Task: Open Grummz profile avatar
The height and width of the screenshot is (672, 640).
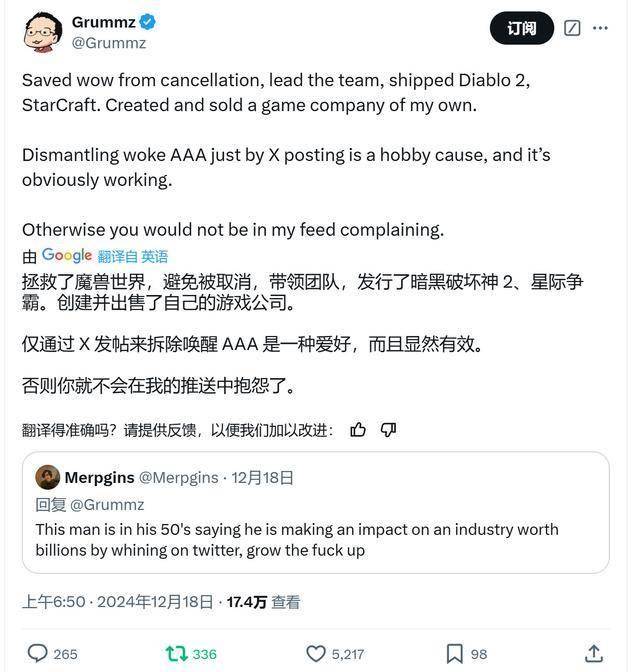Action: pyautogui.click(x=41, y=32)
